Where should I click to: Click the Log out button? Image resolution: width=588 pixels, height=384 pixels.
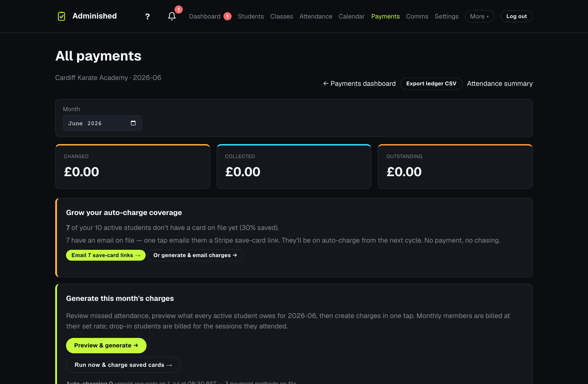[516, 16]
